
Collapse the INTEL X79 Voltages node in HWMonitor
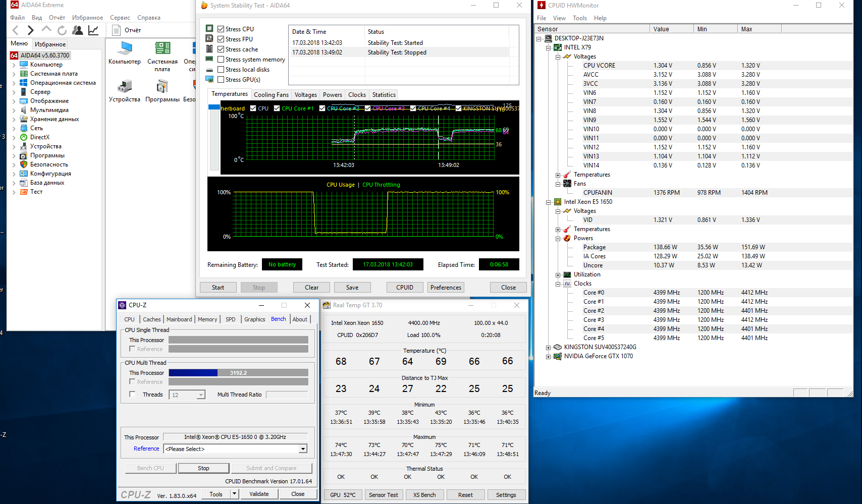[x=558, y=57]
